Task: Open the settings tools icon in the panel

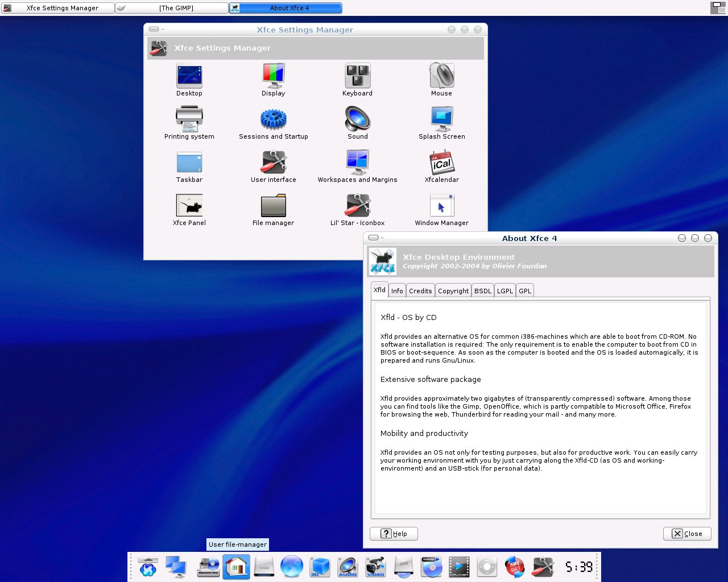Action: tap(543, 567)
